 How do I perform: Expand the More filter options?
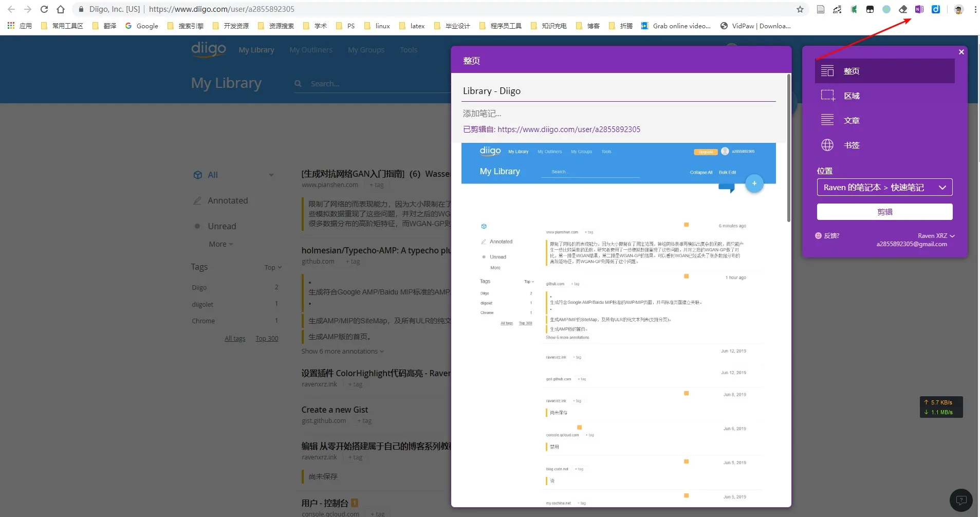221,244
